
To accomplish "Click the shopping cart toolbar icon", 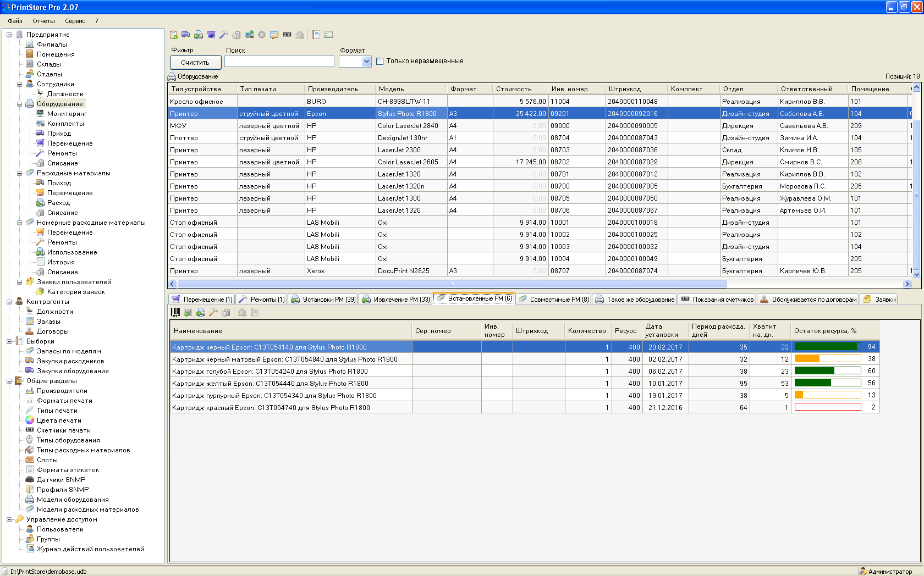I will pyautogui.click(x=211, y=35).
